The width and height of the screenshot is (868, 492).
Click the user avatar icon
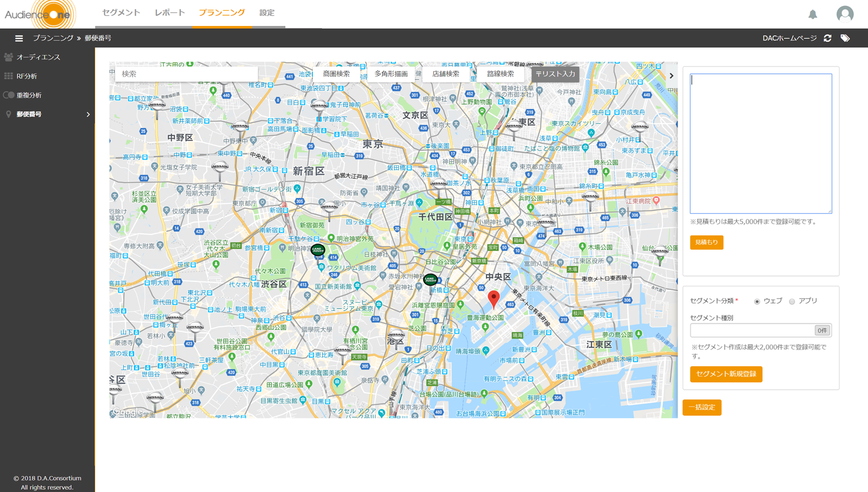point(844,14)
